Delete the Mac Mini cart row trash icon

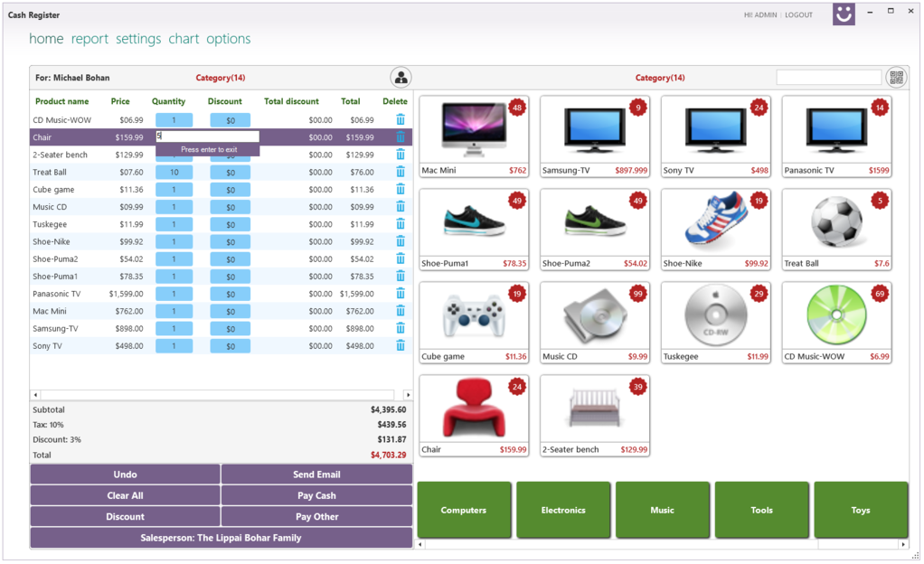(x=401, y=311)
